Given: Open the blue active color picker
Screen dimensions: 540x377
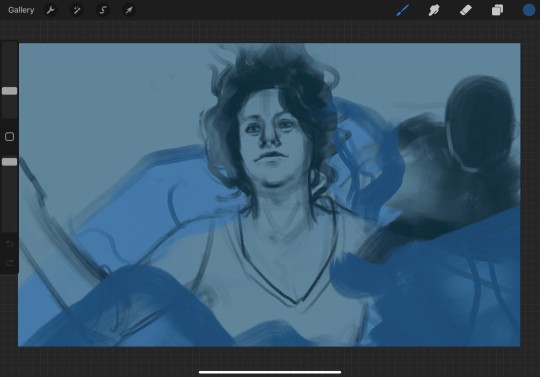Looking at the screenshot, I should click(x=529, y=10).
